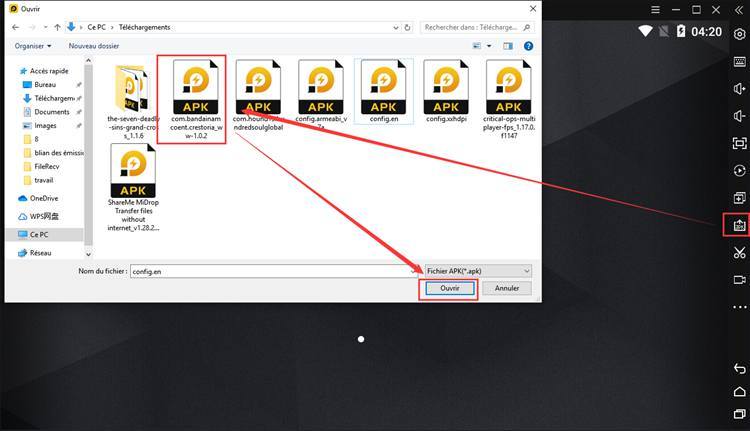Click navigation pane scrollbar up arrow
The height and width of the screenshot is (431, 750).
click(88, 61)
